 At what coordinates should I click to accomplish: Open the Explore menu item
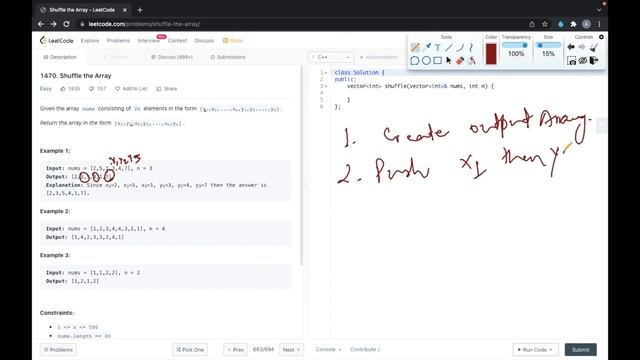(90, 40)
